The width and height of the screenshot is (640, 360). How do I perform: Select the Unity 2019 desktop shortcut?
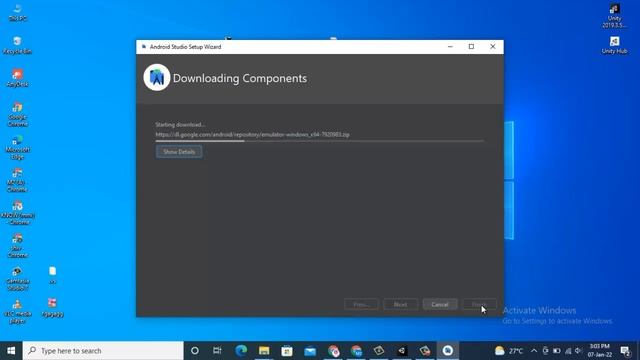pyautogui.click(x=614, y=16)
